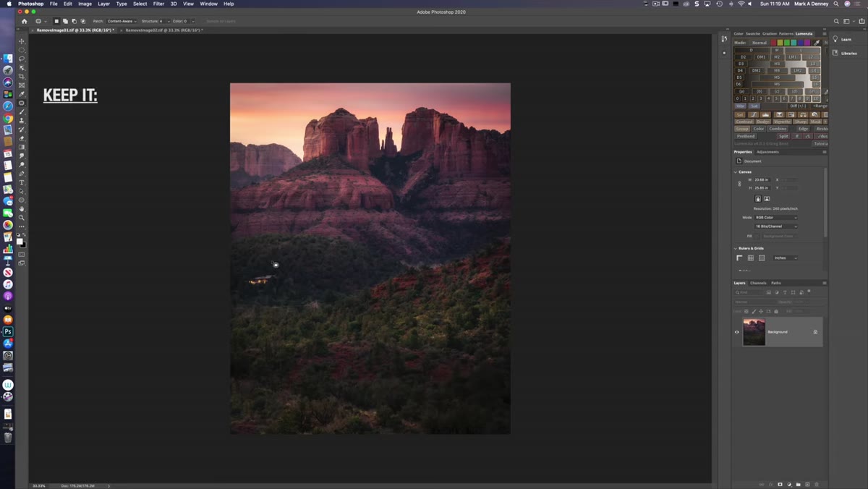This screenshot has width=868, height=489.
Task: Select the Clone Stamp tool
Action: pos(22,120)
